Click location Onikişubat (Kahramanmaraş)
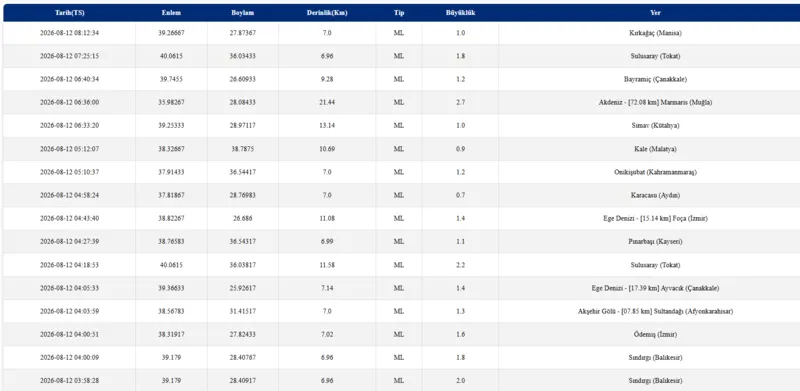The image size is (800, 391). (x=656, y=172)
